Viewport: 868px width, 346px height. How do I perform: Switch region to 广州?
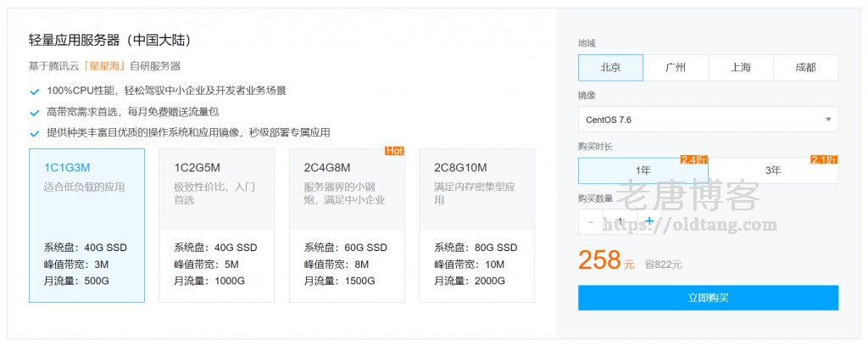[x=676, y=68]
